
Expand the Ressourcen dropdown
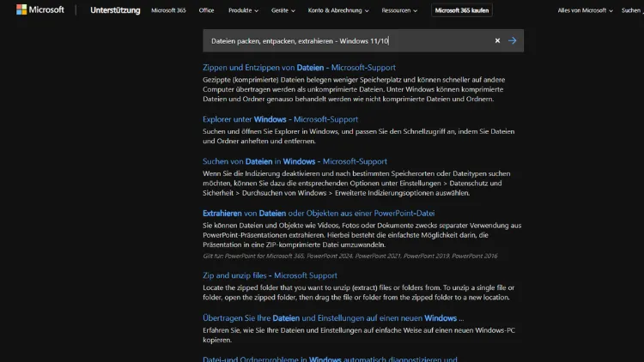pyautogui.click(x=399, y=10)
